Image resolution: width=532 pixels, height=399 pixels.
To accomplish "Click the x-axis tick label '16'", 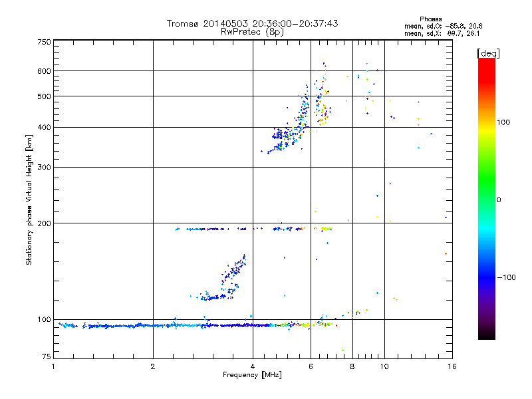I will (x=452, y=366).
